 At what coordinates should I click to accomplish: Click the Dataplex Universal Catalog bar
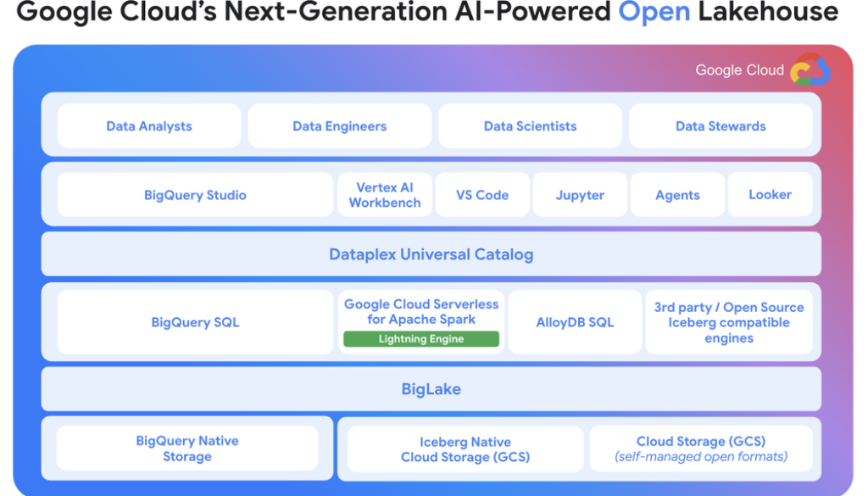click(431, 254)
